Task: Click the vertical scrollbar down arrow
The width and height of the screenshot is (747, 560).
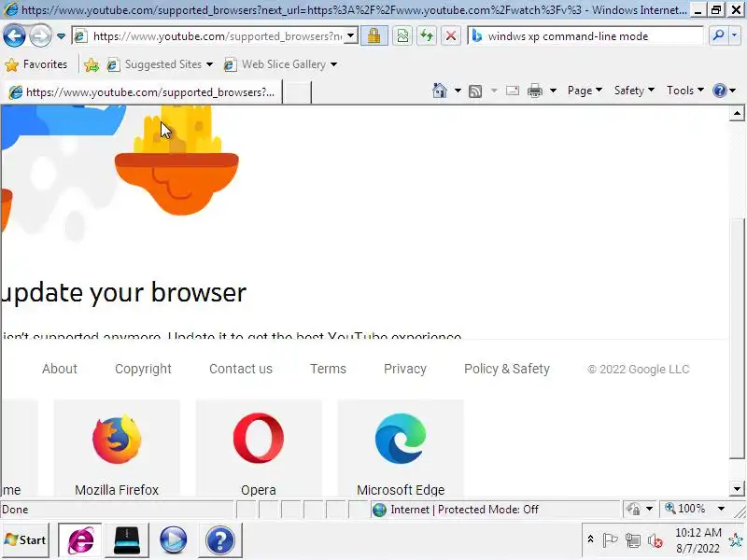Action: (737, 488)
